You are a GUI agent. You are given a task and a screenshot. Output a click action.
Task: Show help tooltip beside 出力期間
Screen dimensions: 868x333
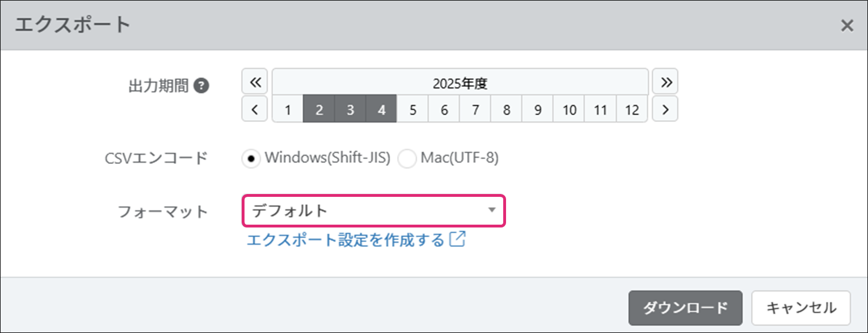[201, 86]
